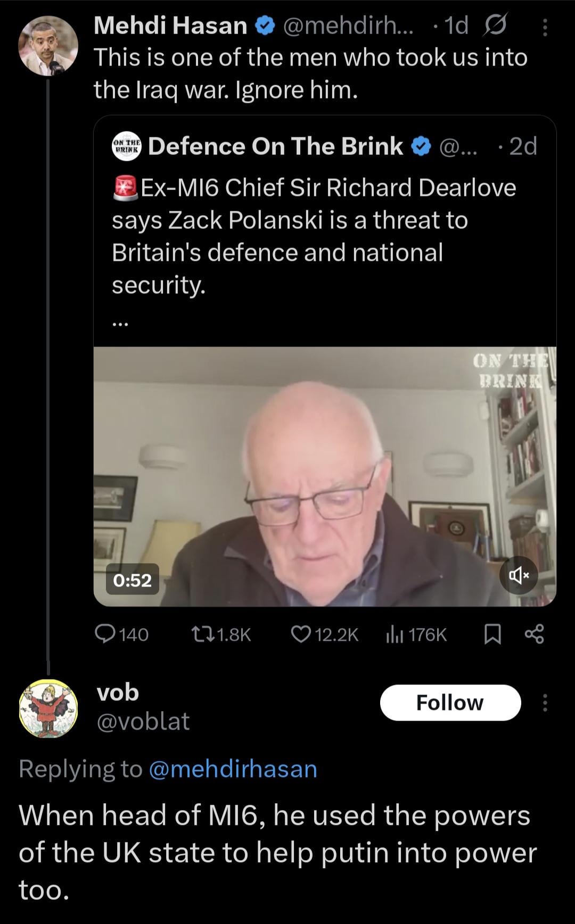Share Mehdi Hasan's tweet
The width and height of the screenshot is (575, 924).
pyautogui.click(x=534, y=634)
